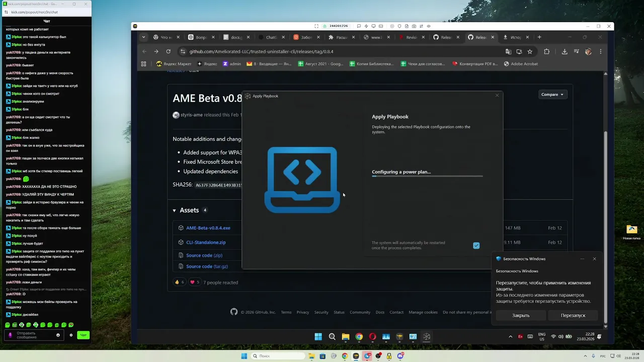Bookmark this page with the star icon
This screenshot has width=644, height=362.
point(530,51)
